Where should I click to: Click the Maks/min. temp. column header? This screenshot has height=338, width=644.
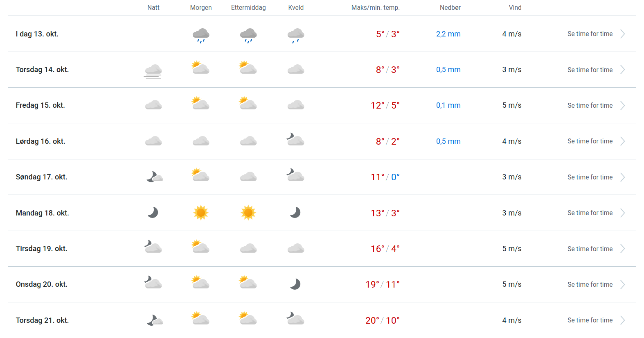point(375,8)
